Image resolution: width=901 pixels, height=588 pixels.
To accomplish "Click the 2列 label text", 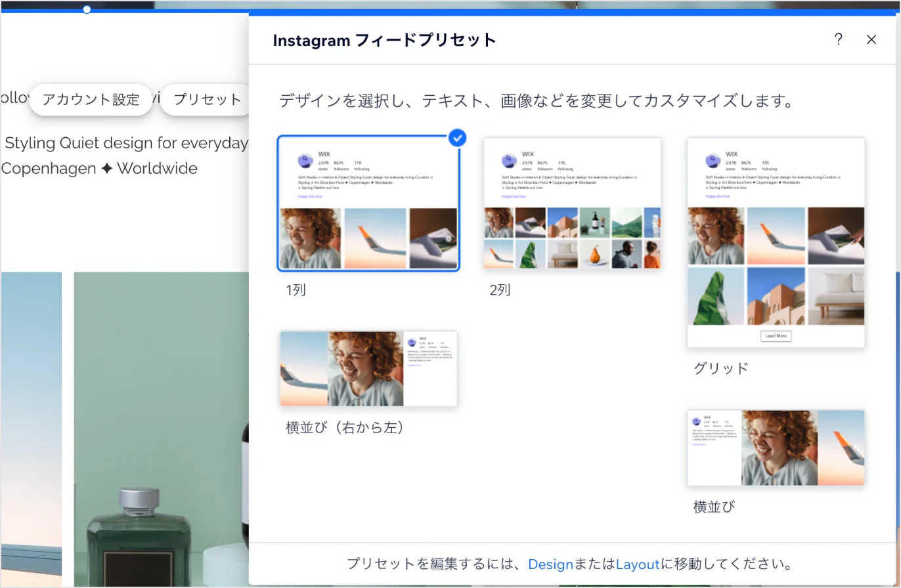I will [500, 290].
